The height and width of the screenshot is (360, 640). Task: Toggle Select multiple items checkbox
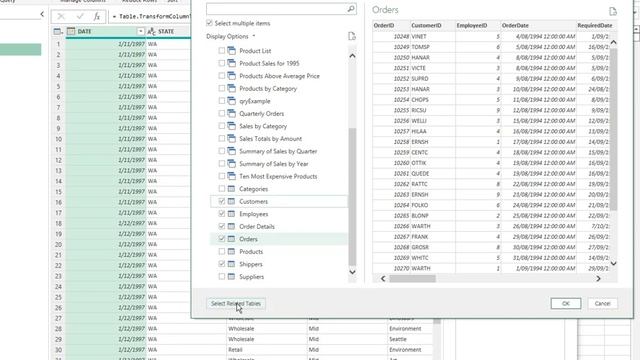(x=209, y=23)
